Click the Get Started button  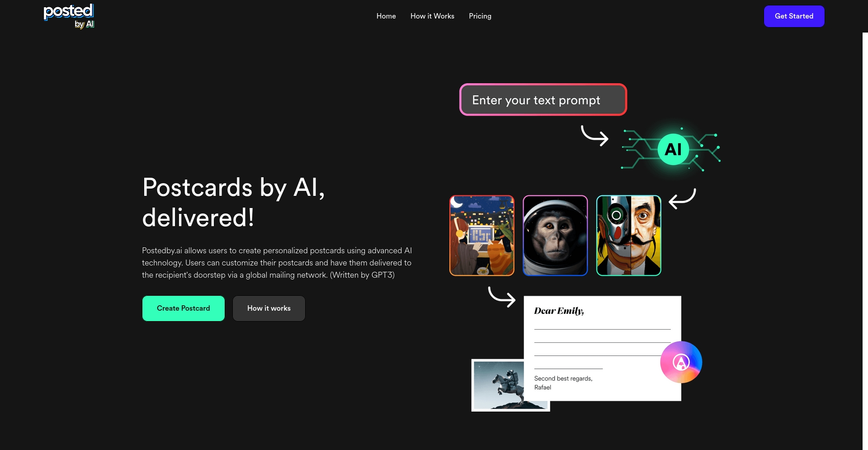pyautogui.click(x=794, y=16)
